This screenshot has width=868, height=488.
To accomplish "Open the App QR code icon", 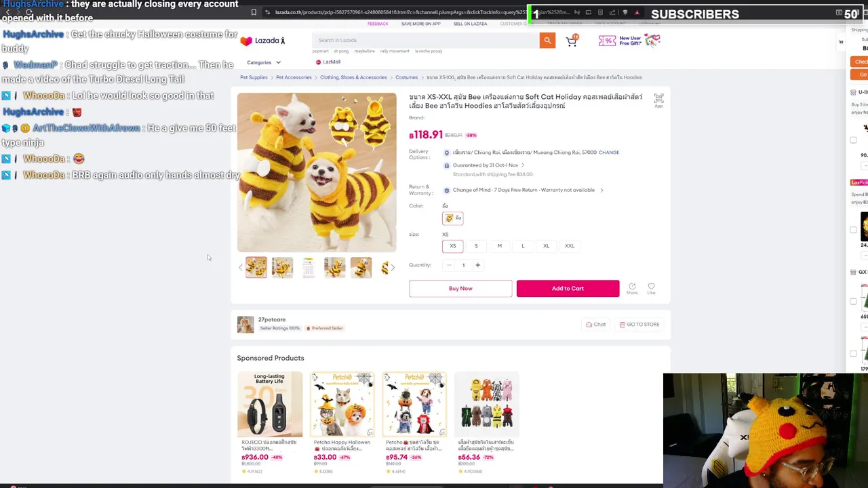I will point(658,101).
